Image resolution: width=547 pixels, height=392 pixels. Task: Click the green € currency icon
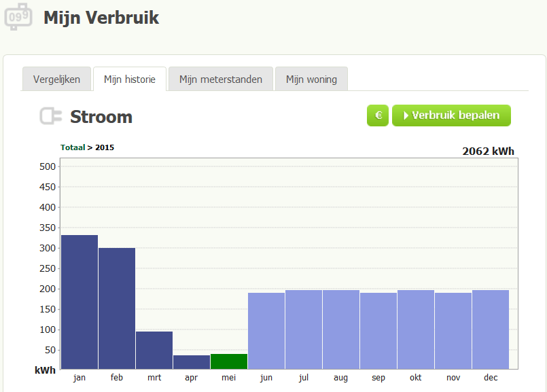[377, 115]
